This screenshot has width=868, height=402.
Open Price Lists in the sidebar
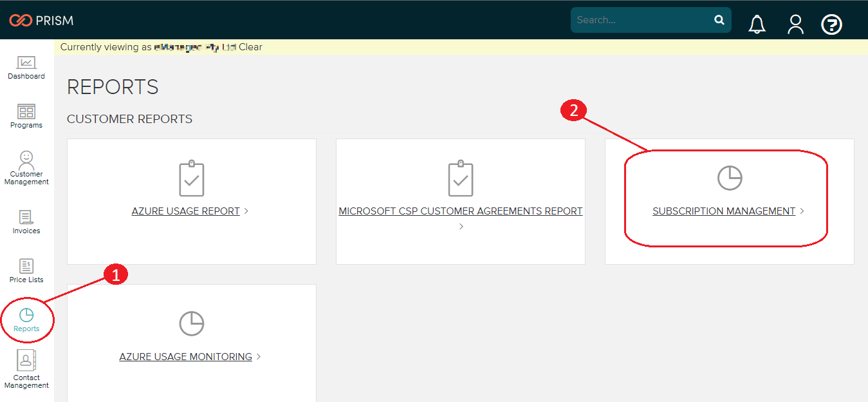(26, 271)
